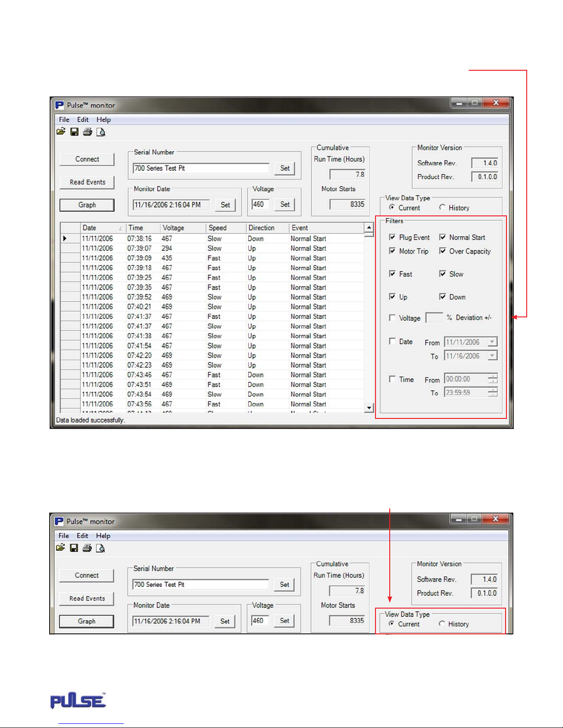The width and height of the screenshot is (563, 728).
Task: Click the Voltage deviation percent input box
Action: click(434, 318)
